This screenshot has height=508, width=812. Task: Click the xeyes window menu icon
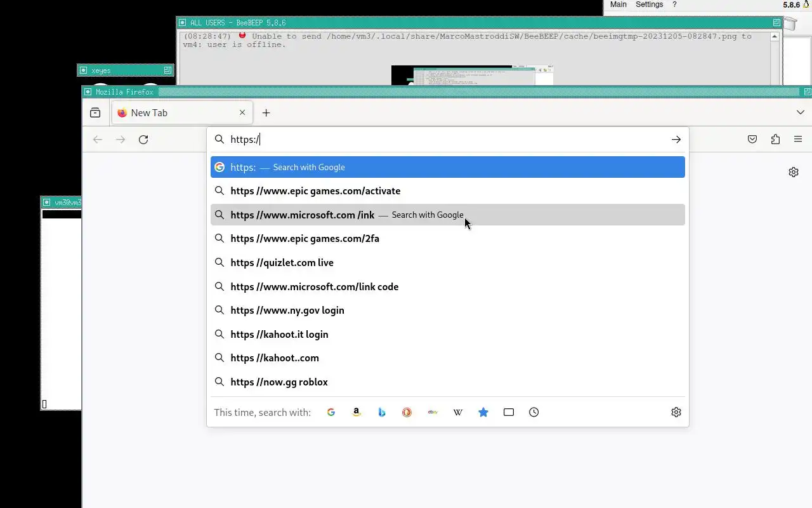pos(84,70)
